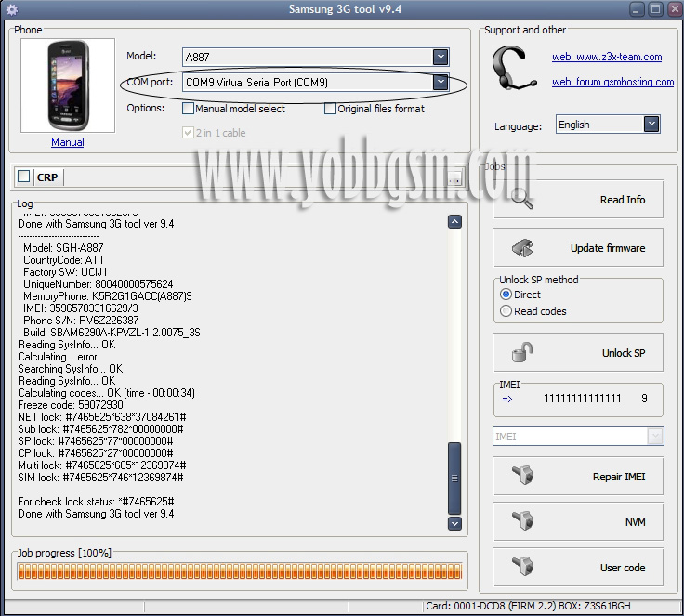Image resolution: width=684 pixels, height=616 pixels.
Task: Select Read codes unlock method
Action: (x=506, y=311)
